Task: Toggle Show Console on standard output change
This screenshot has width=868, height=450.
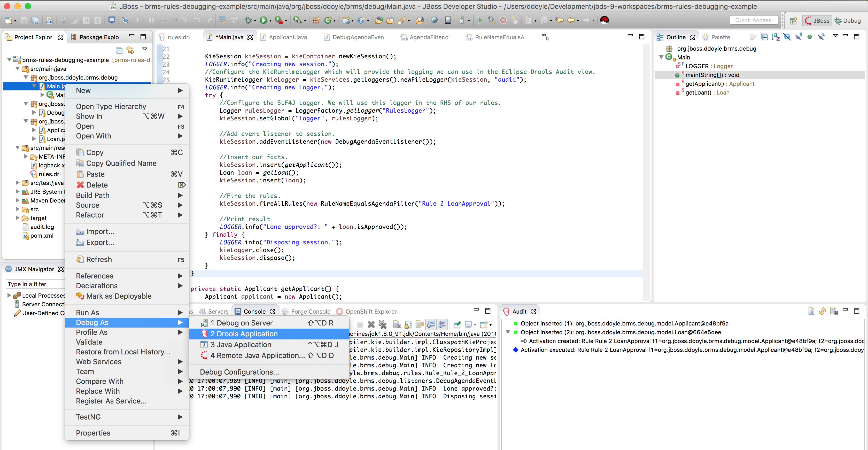Action: coord(431,324)
